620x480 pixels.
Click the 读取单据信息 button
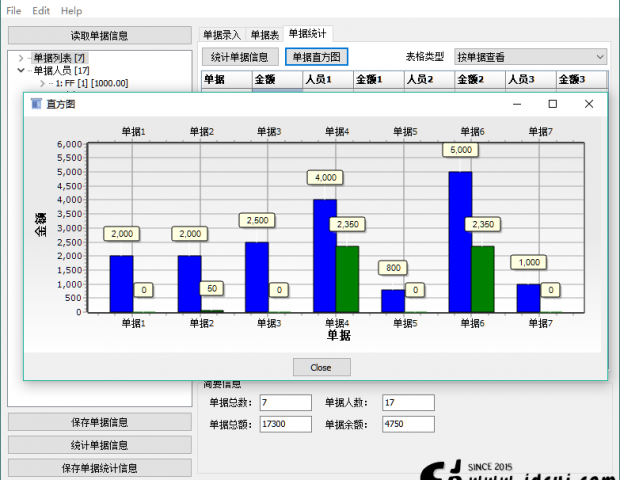click(x=99, y=35)
